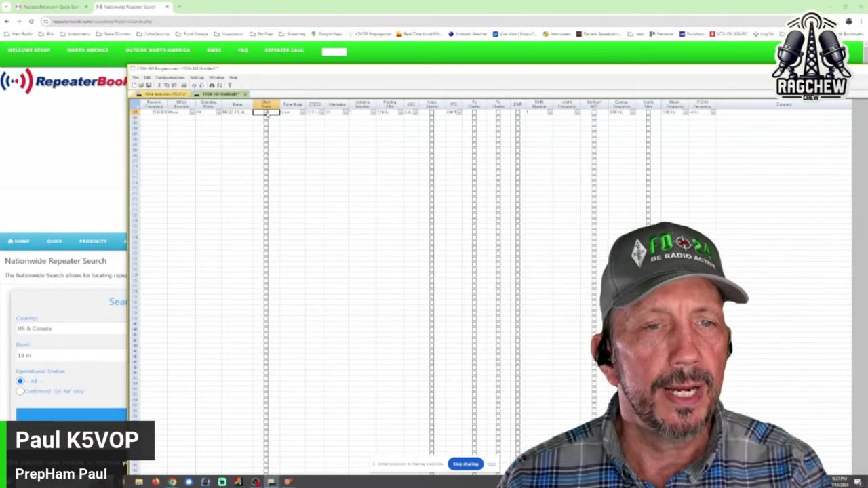Viewport: 868px width, 488px height.
Task: Open the Help menu in the programmer
Action: 233,77
